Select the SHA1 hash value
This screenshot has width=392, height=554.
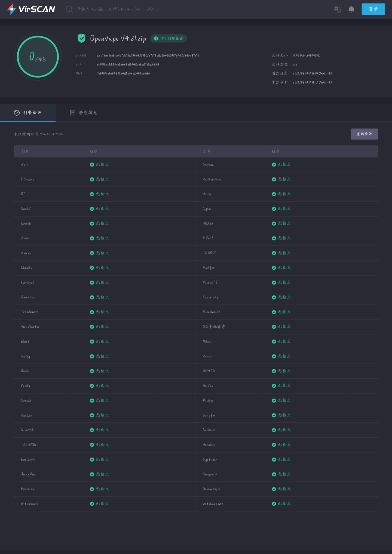tap(128, 64)
